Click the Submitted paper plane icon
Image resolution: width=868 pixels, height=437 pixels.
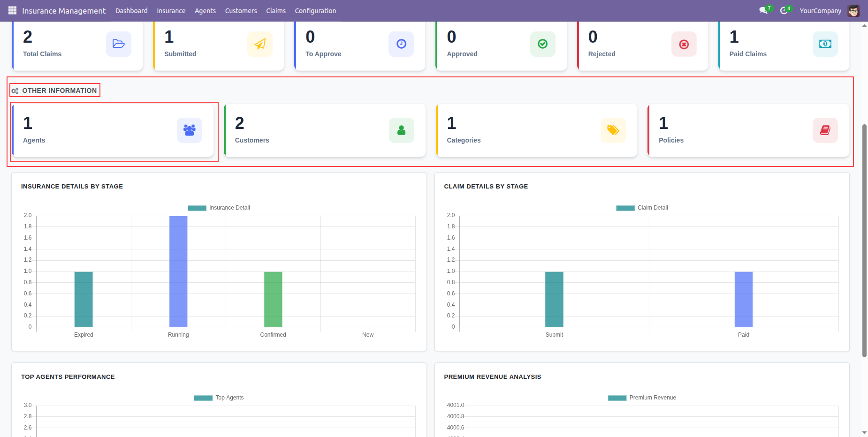[260, 44]
